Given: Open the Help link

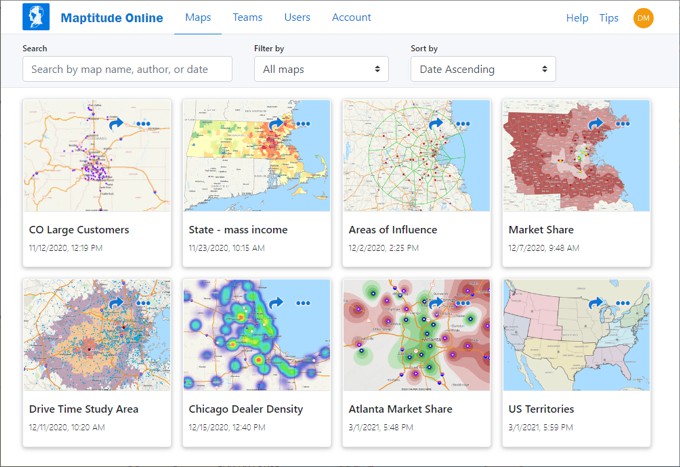Looking at the screenshot, I should point(577,18).
